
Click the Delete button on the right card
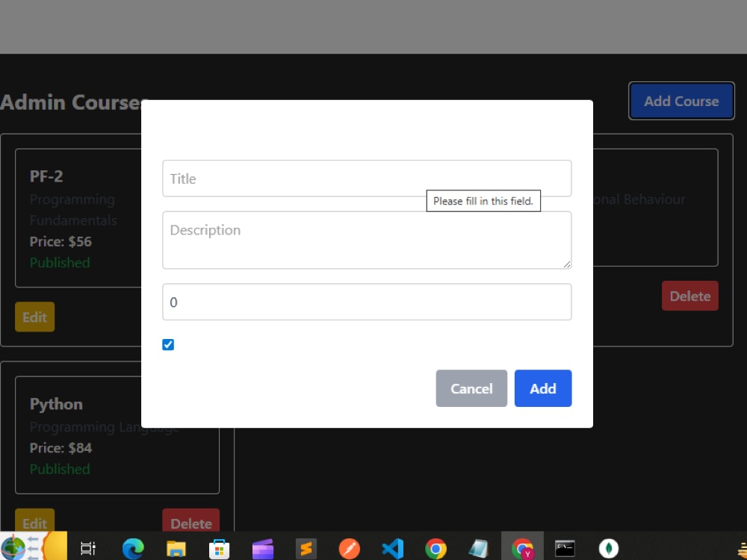coord(689,296)
